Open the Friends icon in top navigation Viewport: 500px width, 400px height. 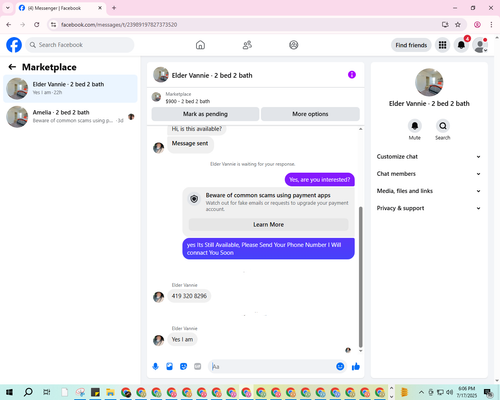[x=247, y=45]
